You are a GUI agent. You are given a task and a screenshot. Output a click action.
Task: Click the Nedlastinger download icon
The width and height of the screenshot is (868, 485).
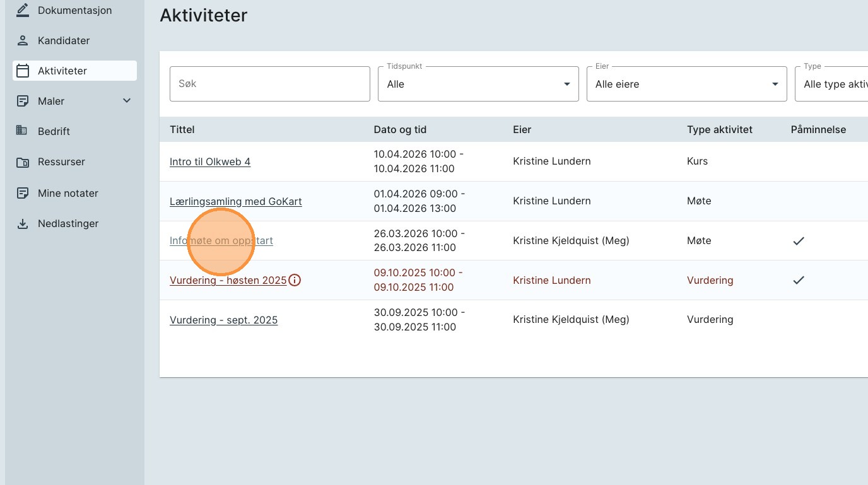[x=23, y=224]
